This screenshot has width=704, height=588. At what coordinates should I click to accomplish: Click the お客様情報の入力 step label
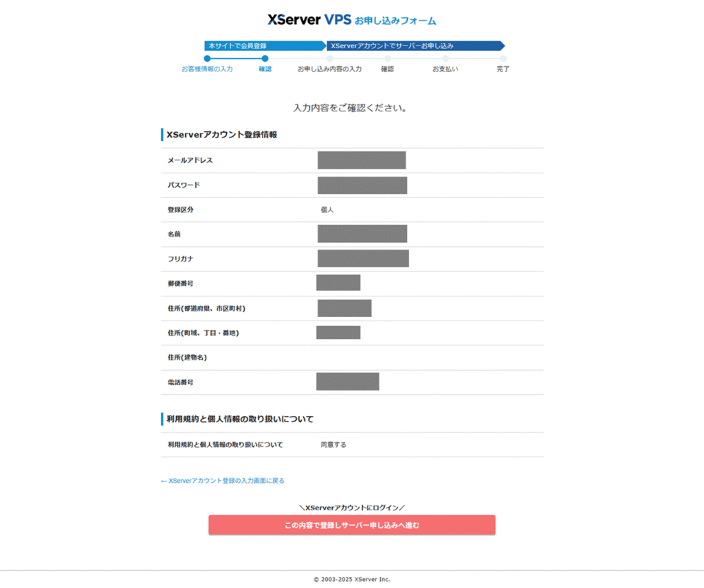(x=207, y=69)
